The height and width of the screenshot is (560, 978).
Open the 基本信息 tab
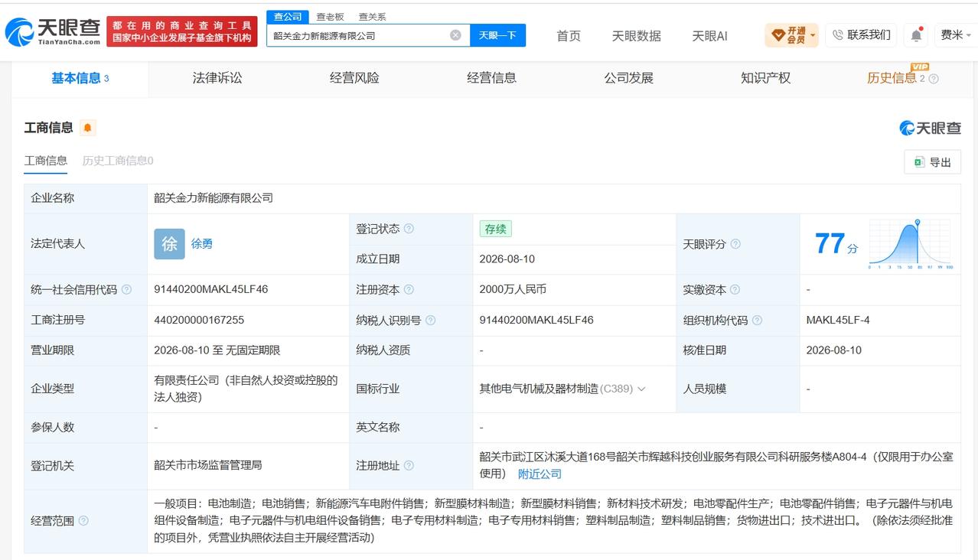80,78
